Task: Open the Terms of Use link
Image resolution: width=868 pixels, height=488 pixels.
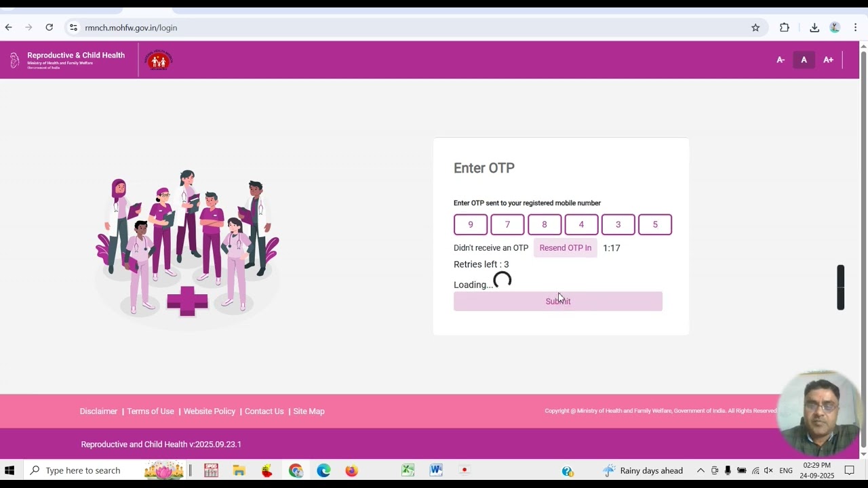Action: coord(151,411)
